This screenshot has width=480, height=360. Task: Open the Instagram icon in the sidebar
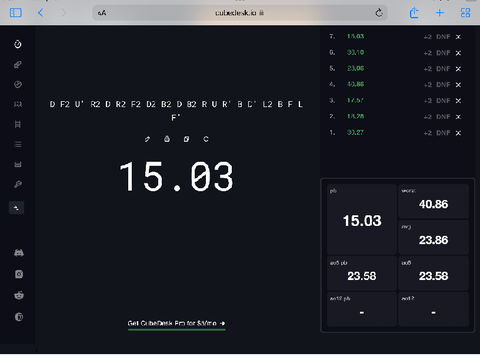pyautogui.click(x=19, y=274)
